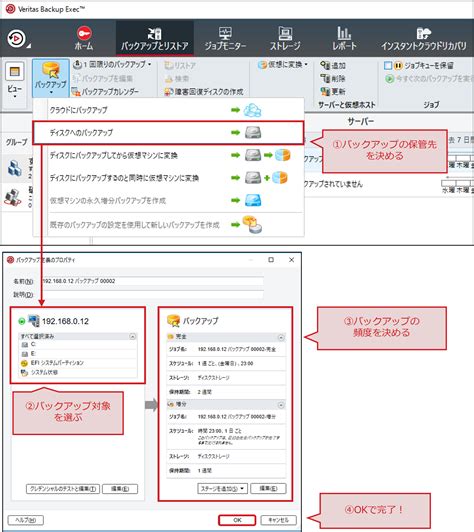Viewport: 474px width, 532px height.
Task: Select 仮想マシンの永久増分バックアップを作成
Action: tap(168, 201)
